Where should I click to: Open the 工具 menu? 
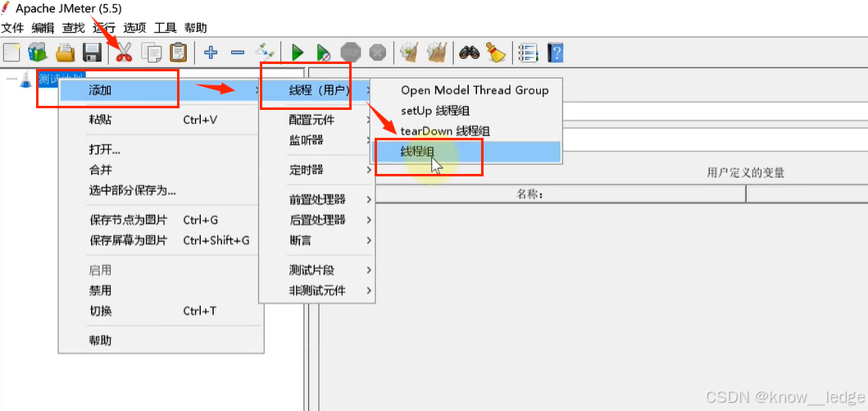point(165,28)
